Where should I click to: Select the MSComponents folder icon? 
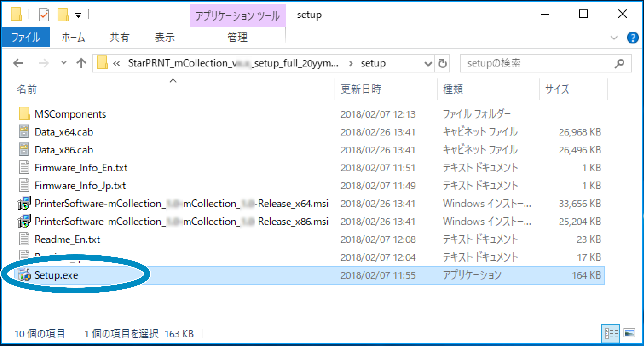click(x=24, y=114)
